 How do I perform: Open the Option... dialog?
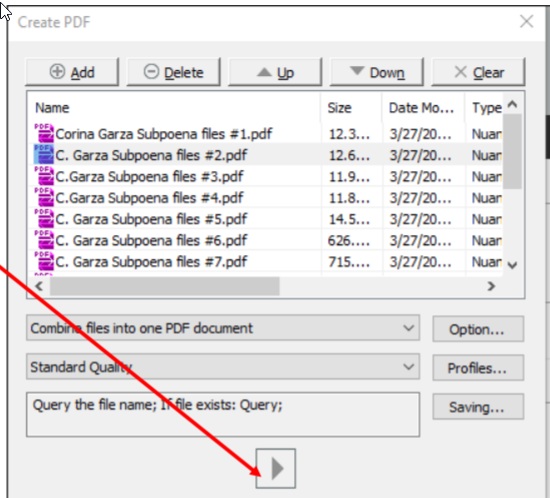click(478, 329)
